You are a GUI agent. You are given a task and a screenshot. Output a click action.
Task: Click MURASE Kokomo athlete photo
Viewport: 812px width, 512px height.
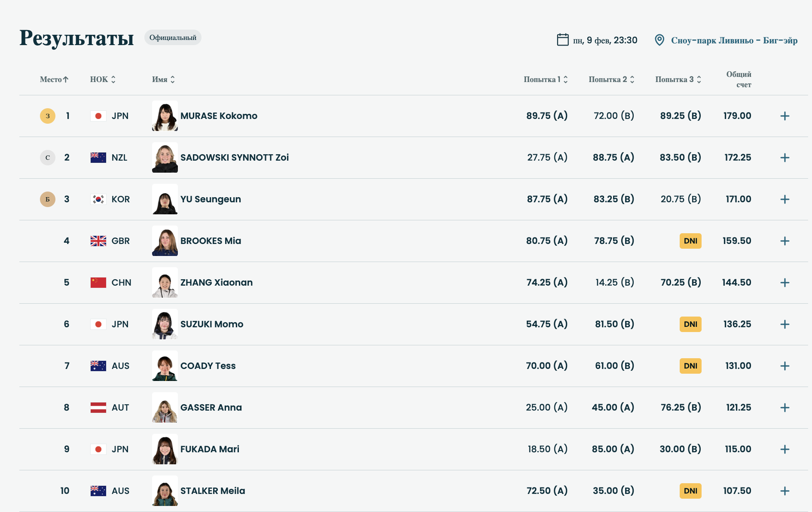coord(165,116)
